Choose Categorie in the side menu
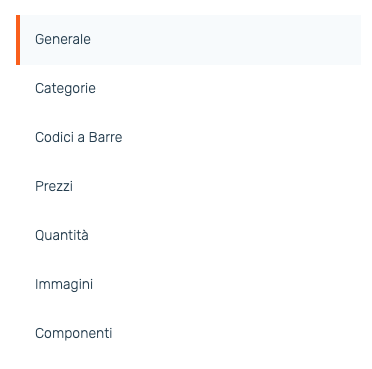 (x=188, y=89)
